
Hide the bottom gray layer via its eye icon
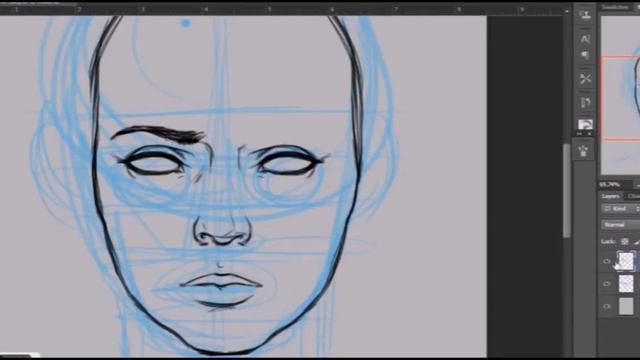[x=607, y=306]
